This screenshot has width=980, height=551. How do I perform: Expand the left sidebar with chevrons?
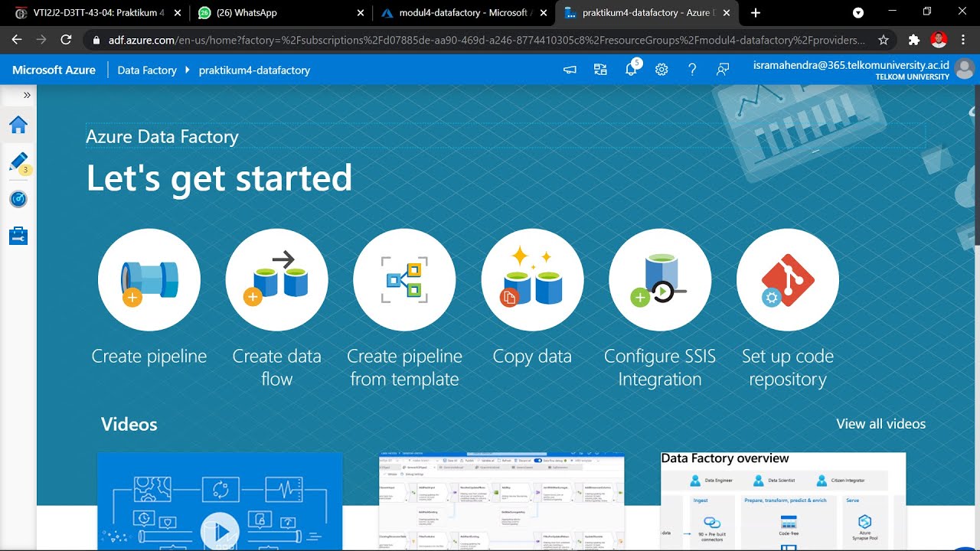pyautogui.click(x=27, y=95)
